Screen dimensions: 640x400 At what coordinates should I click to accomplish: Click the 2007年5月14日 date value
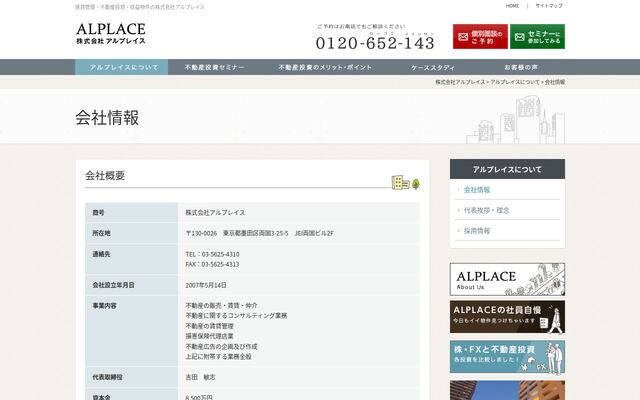tap(206, 285)
